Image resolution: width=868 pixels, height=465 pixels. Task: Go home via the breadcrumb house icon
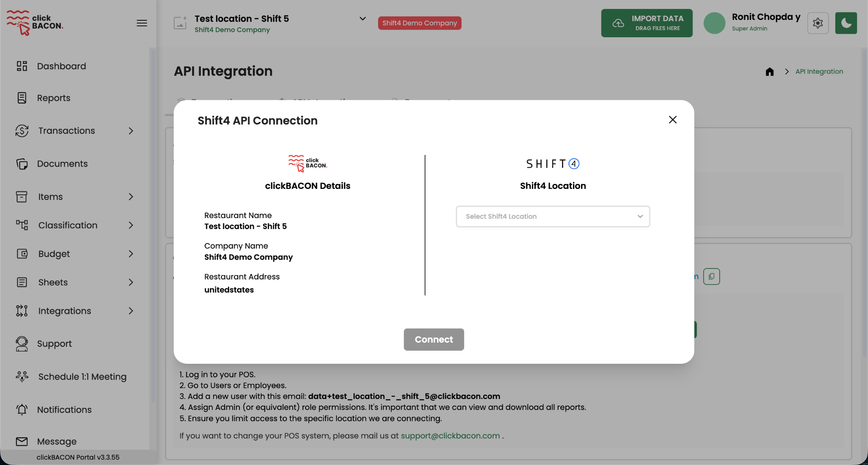[x=770, y=72]
